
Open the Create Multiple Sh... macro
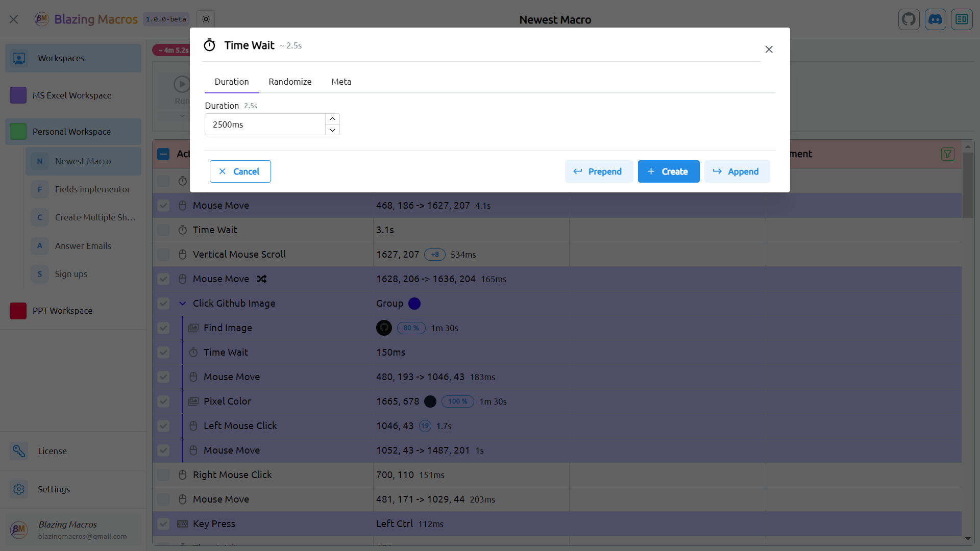tap(83, 217)
